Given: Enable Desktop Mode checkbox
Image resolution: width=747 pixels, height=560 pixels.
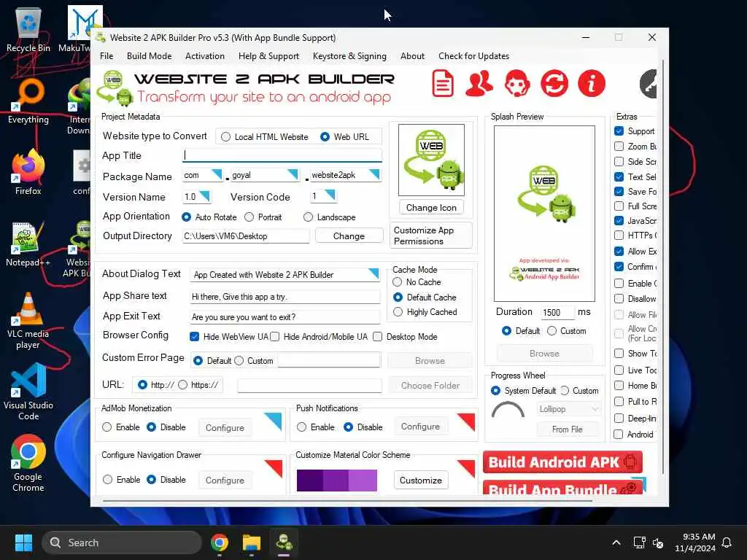Looking at the screenshot, I should tap(378, 337).
